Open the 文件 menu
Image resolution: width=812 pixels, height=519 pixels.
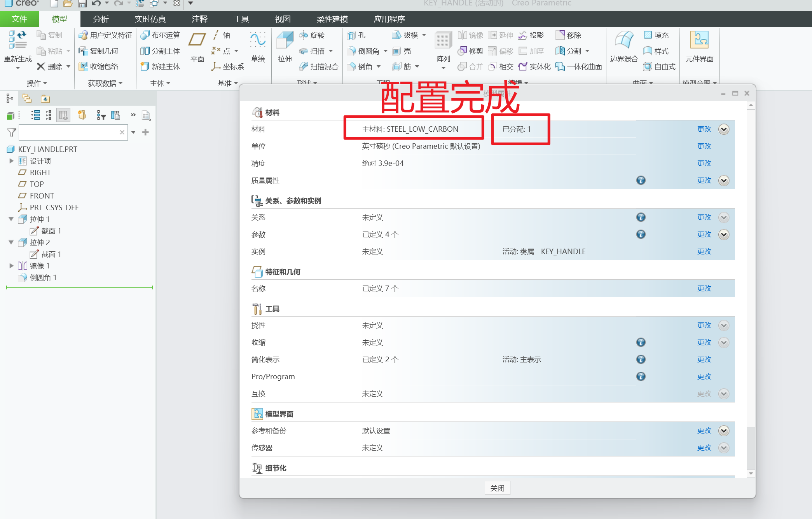click(19, 19)
